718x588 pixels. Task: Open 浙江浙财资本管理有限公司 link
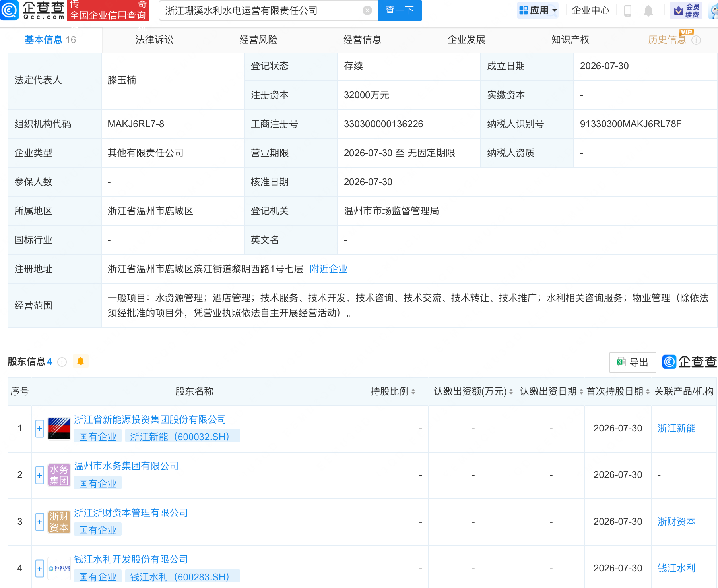click(x=131, y=513)
